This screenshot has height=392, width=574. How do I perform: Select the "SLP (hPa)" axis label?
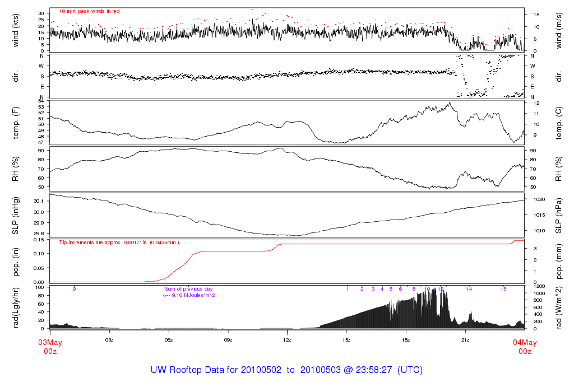coord(561,216)
